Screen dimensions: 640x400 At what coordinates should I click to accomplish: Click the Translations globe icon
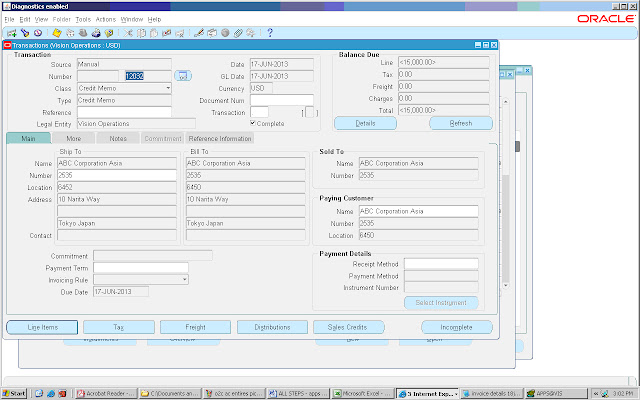coord(225,33)
